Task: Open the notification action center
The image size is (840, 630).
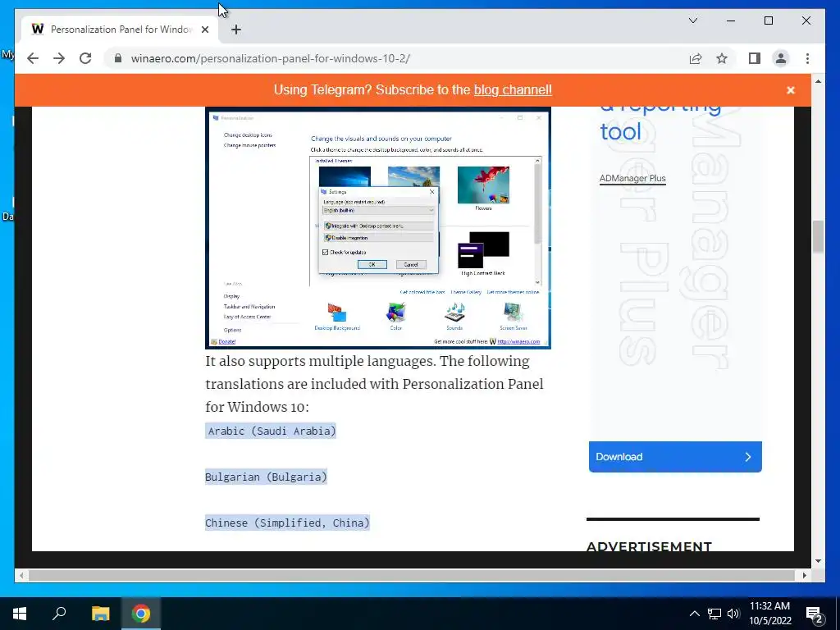Action: (815, 614)
